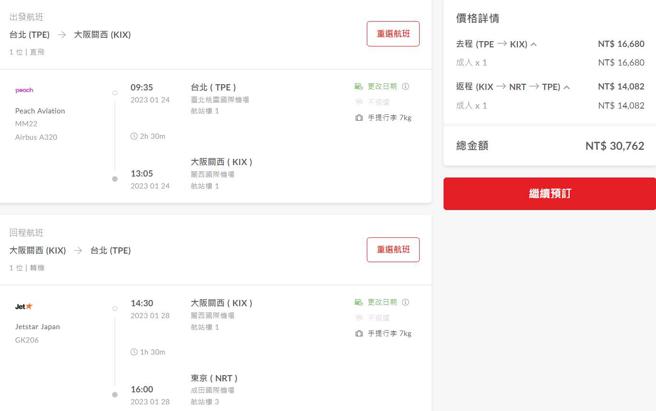The image size is (656, 411).
Task: Collapse the 返程 (KIX → NRT → TPE) breakdown
Action: 567,87
